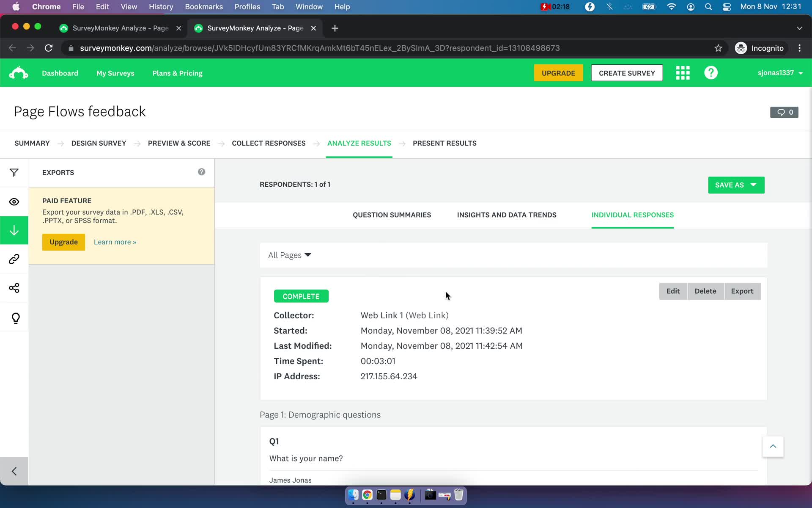
Task: Click the Export response button
Action: pos(742,291)
